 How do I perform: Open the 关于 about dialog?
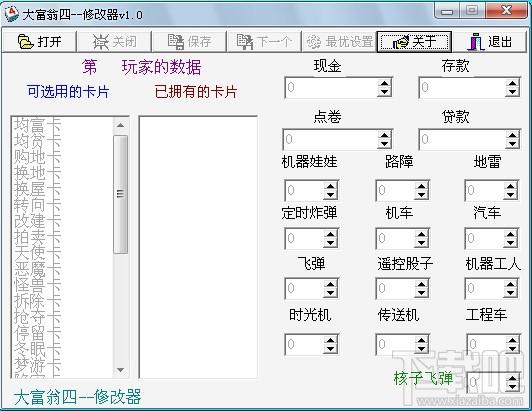pyautogui.click(x=414, y=42)
